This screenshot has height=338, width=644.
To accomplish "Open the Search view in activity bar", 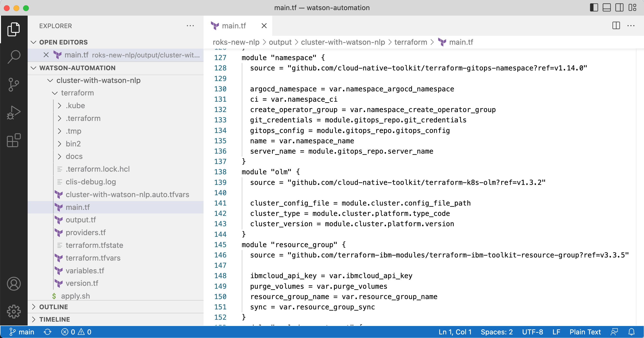I will coord(14,57).
